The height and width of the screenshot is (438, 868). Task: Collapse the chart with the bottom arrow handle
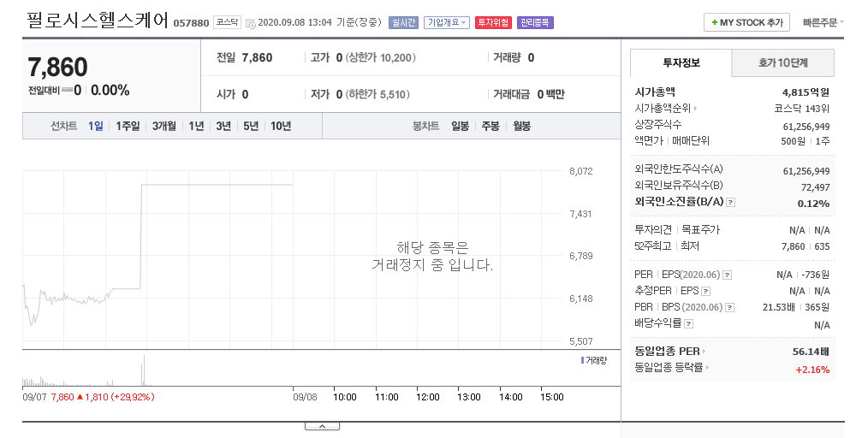tap(322, 426)
